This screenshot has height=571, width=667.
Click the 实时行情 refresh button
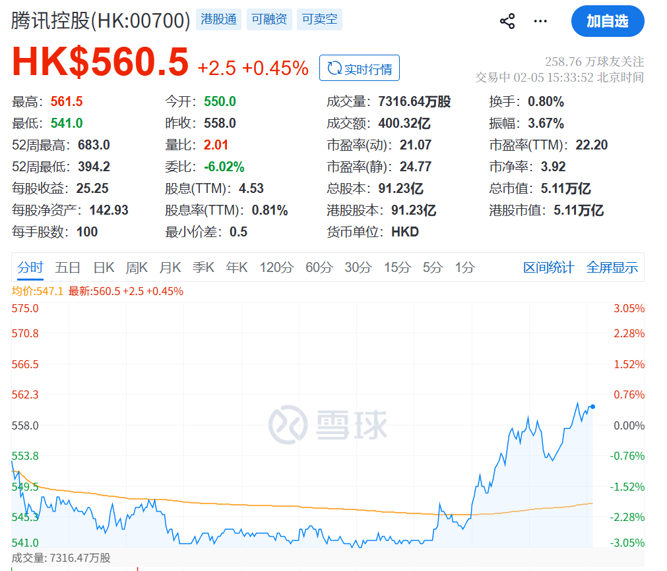tap(358, 68)
